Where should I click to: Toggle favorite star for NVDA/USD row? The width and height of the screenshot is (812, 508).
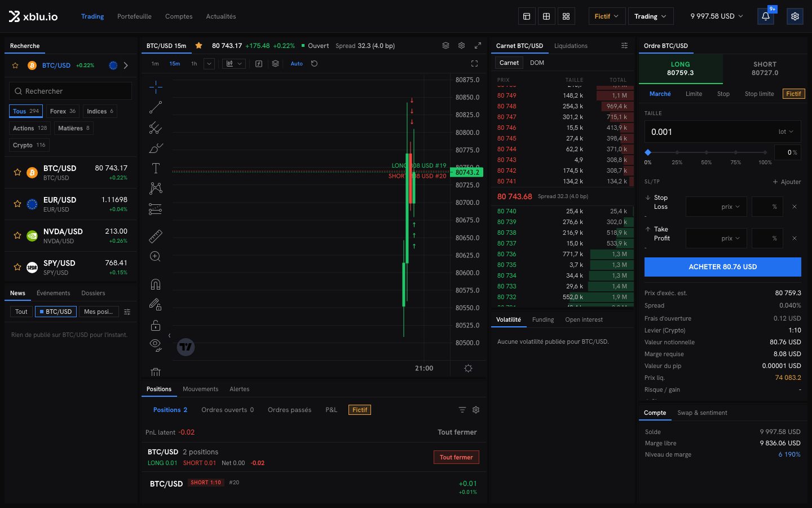[x=17, y=236]
